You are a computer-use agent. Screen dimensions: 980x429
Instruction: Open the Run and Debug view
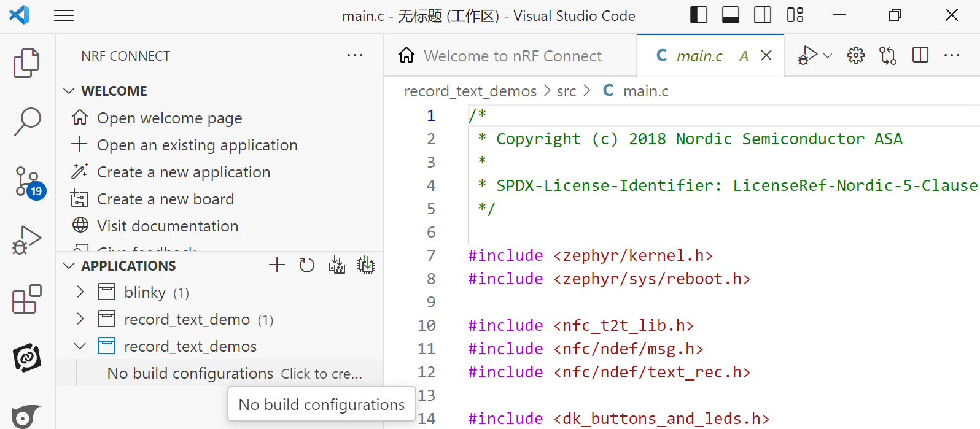26,240
